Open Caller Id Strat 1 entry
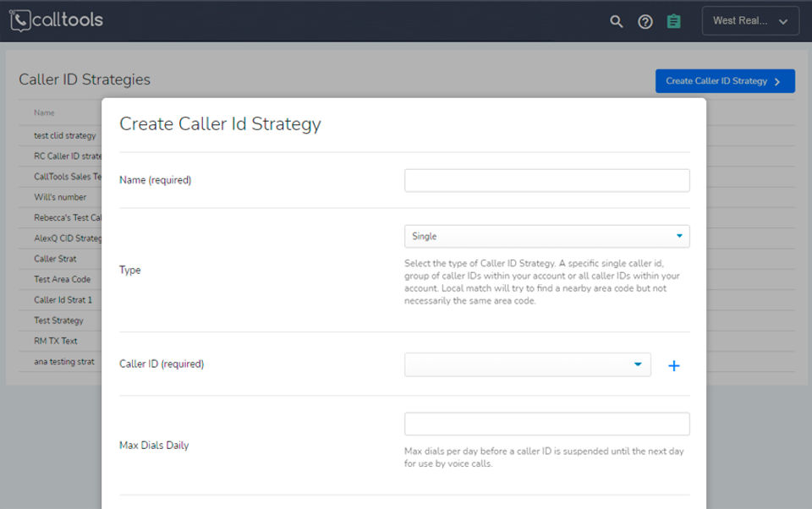Viewport: 812px width, 509px height. [x=63, y=300]
